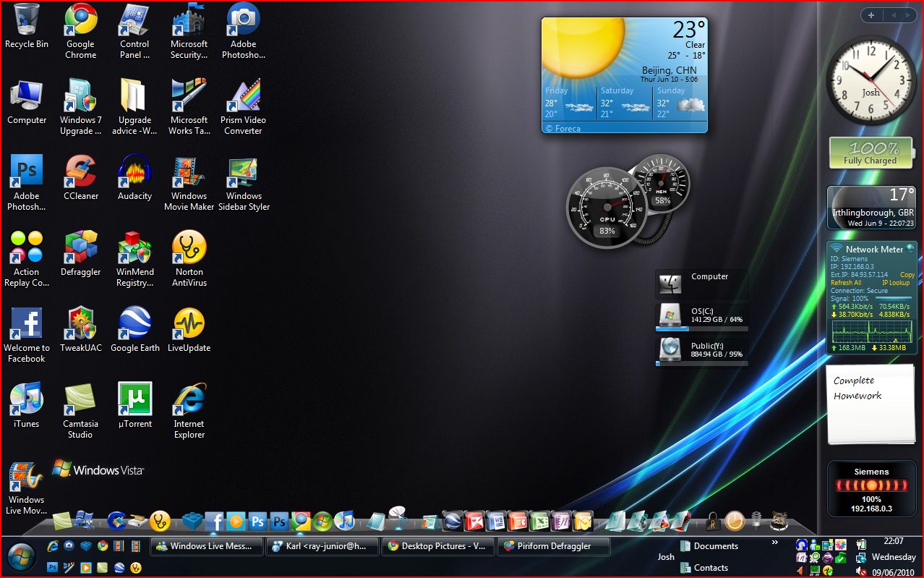Switch to the Piriform Defraggler taskbar button

click(554, 546)
